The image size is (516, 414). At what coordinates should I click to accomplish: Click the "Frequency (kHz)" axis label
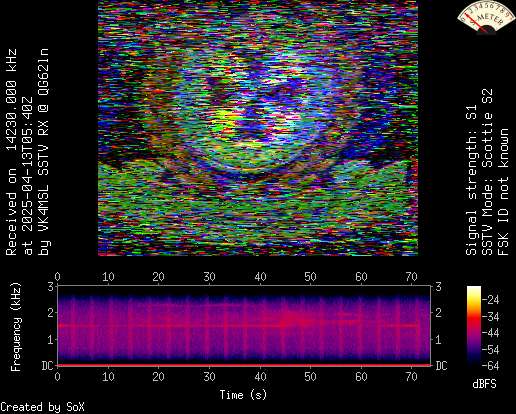click(16, 327)
